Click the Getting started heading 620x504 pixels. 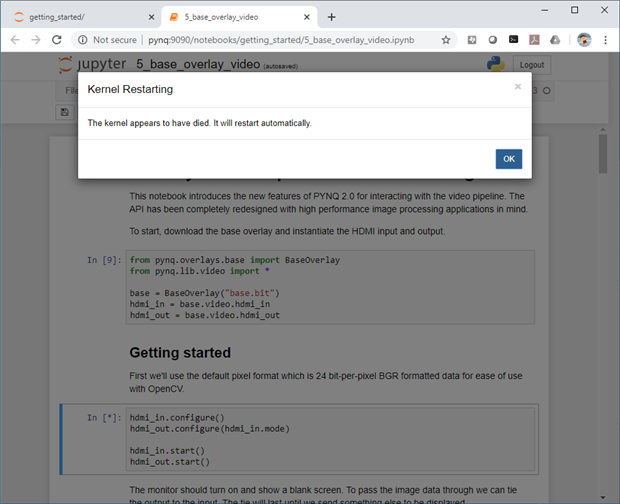point(180,353)
